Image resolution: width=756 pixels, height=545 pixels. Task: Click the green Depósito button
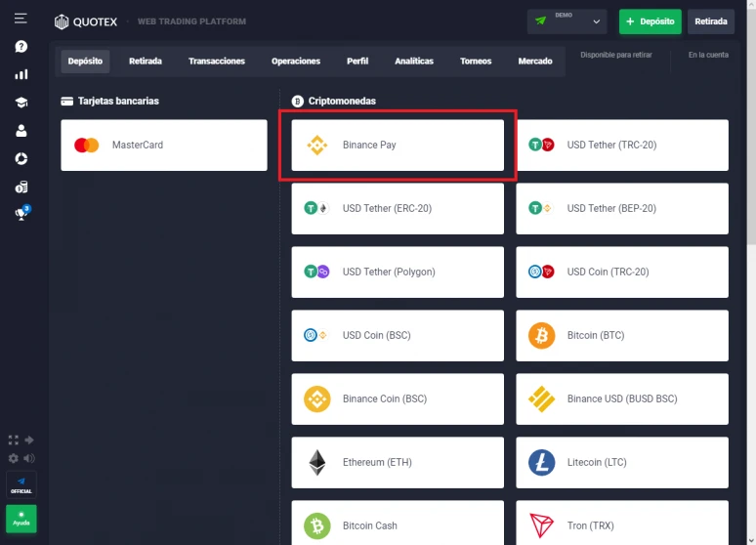[x=650, y=21]
